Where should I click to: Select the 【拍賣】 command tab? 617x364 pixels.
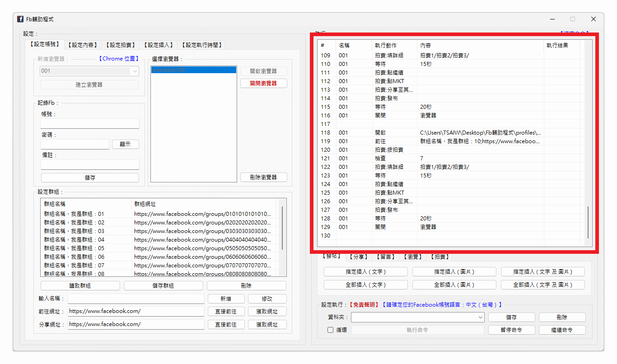[440, 257]
